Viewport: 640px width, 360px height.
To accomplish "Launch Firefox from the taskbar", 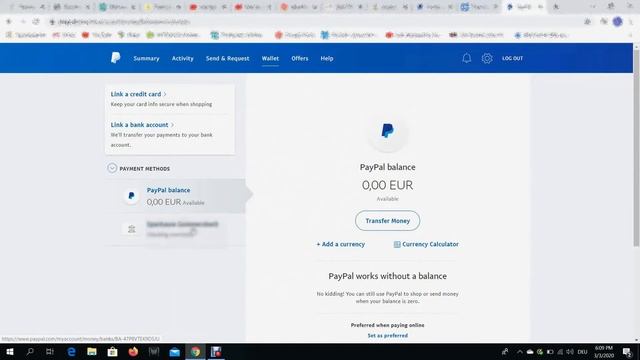I will tap(133, 351).
